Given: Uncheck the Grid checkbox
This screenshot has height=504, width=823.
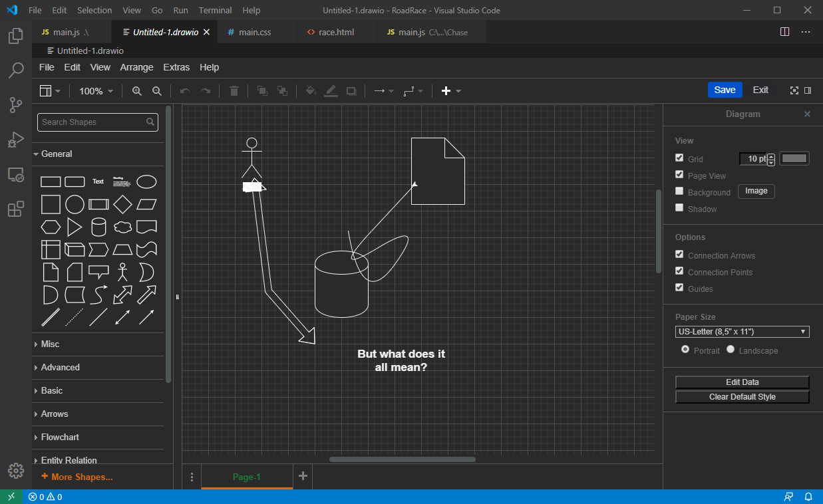Looking at the screenshot, I should click(679, 158).
